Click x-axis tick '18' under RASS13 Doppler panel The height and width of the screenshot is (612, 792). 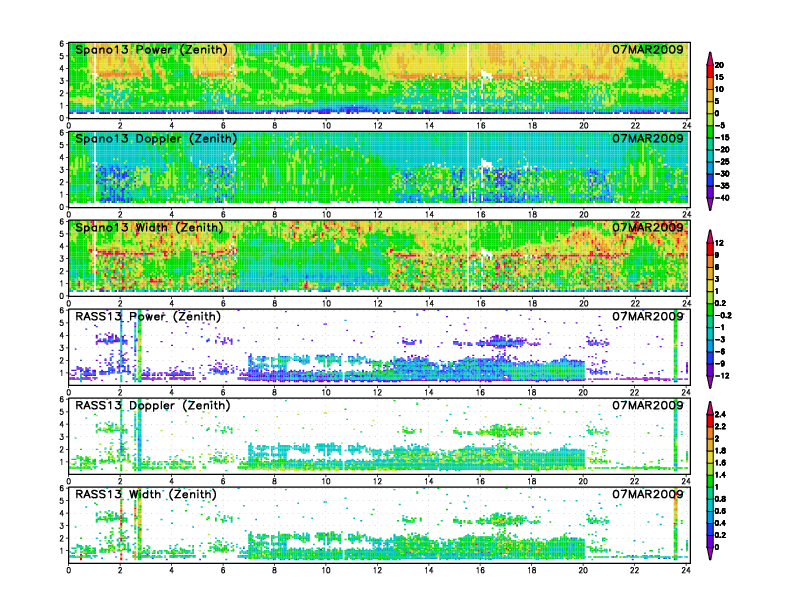(532, 481)
